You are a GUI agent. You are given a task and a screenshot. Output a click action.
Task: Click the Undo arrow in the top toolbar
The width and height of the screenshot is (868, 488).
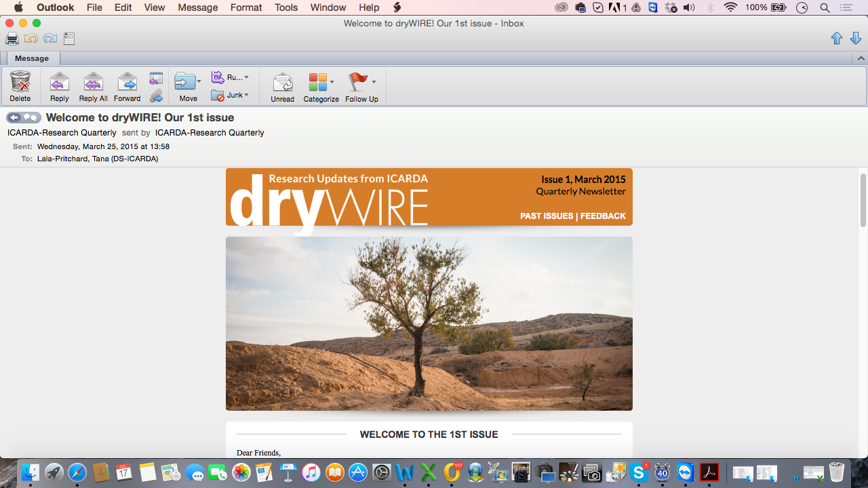[31, 39]
